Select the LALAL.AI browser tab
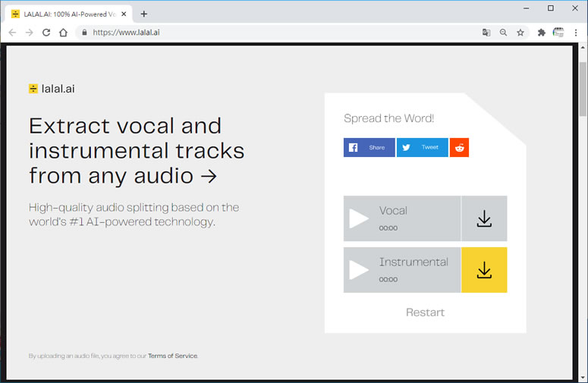 (68, 14)
